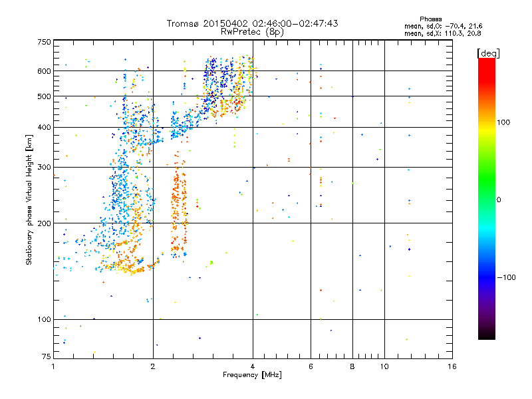Click the "Frequency [MHz]" axis title
The width and height of the screenshot is (532, 399).
click(252, 375)
